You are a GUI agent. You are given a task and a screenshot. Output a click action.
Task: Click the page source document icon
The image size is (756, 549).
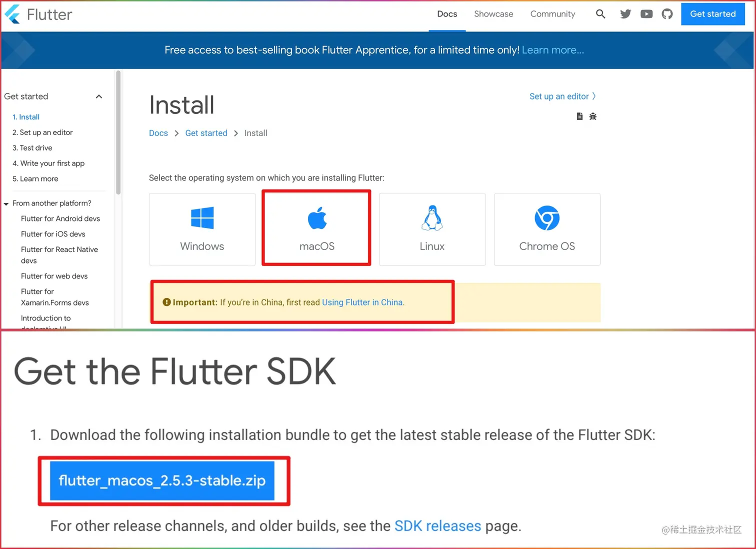pyautogui.click(x=579, y=116)
